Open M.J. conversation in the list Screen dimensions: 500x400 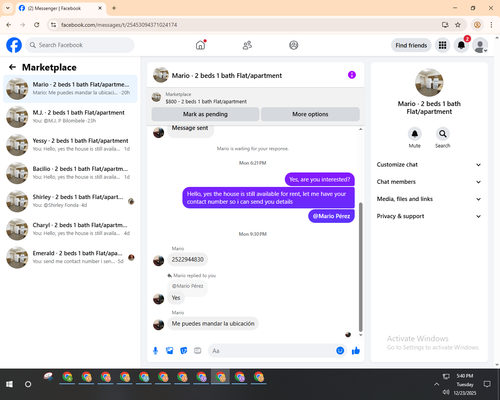point(70,117)
